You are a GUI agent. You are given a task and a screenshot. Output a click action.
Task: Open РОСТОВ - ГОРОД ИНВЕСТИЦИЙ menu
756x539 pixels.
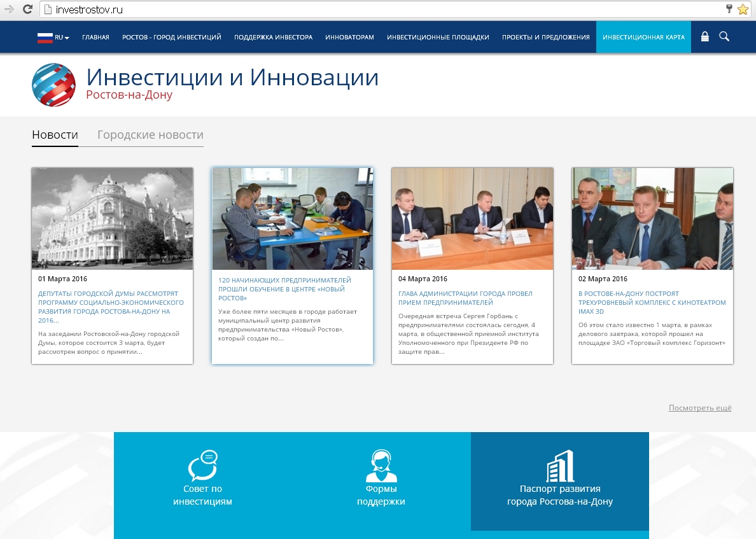click(172, 37)
